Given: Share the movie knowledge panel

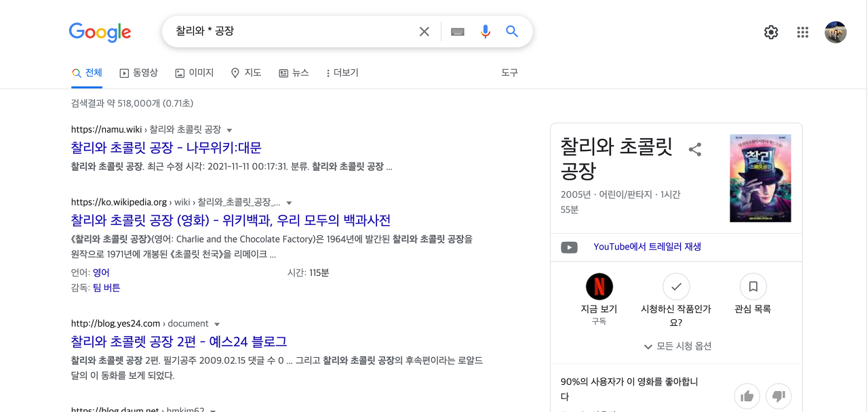Looking at the screenshot, I should click(x=695, y=150).
